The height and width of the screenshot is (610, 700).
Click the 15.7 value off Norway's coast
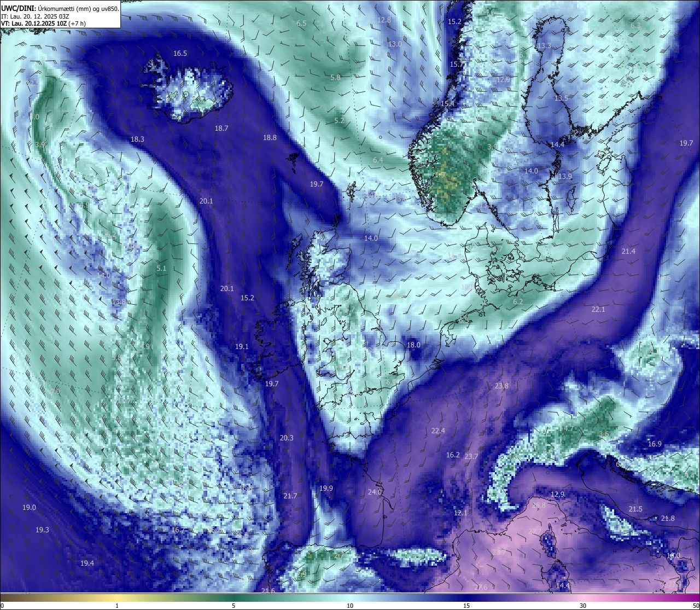pos(456,65)
